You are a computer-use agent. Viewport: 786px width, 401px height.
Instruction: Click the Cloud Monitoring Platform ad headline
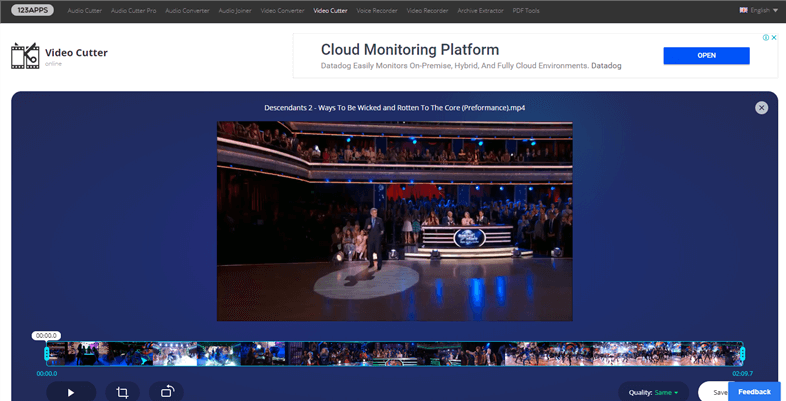(x=410, y=50)
